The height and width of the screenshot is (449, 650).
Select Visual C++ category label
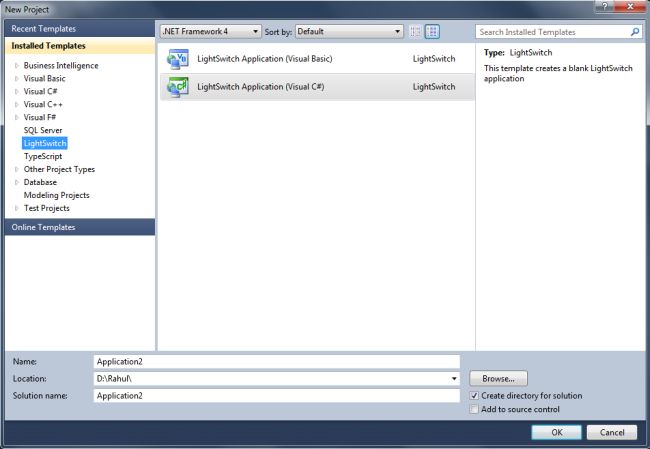[x=43, y=104]
